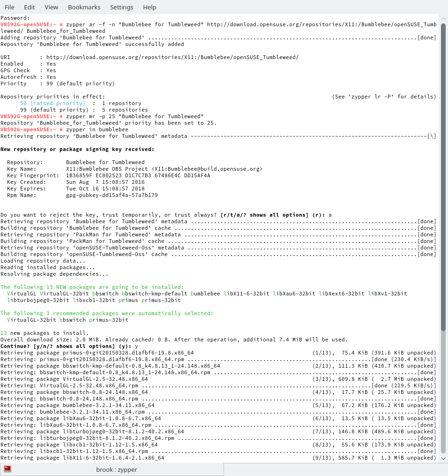Click 'Continue? [y/n/? shows all options]' prompt

[x=69, y=346]
